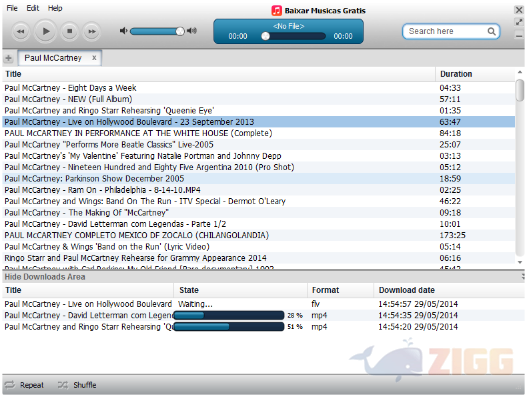Stop playback with the stop button
The width and height of the screenshot is (527, 397).
pos(70,31)
